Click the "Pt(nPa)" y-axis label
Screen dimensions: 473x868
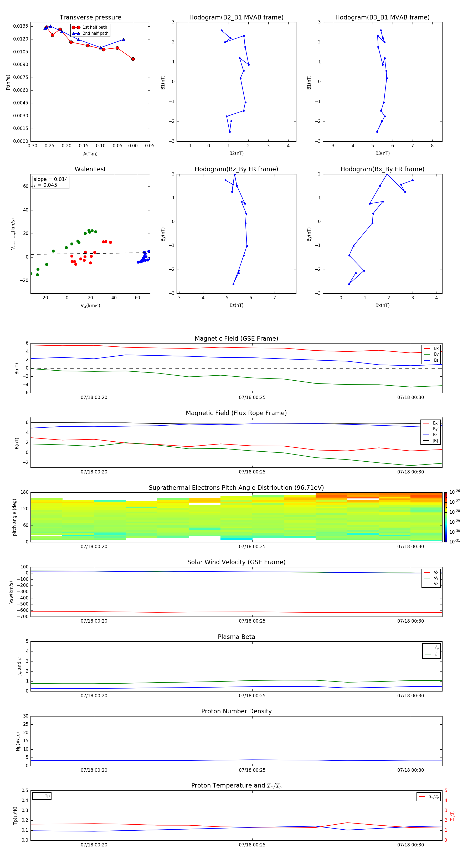8,82
